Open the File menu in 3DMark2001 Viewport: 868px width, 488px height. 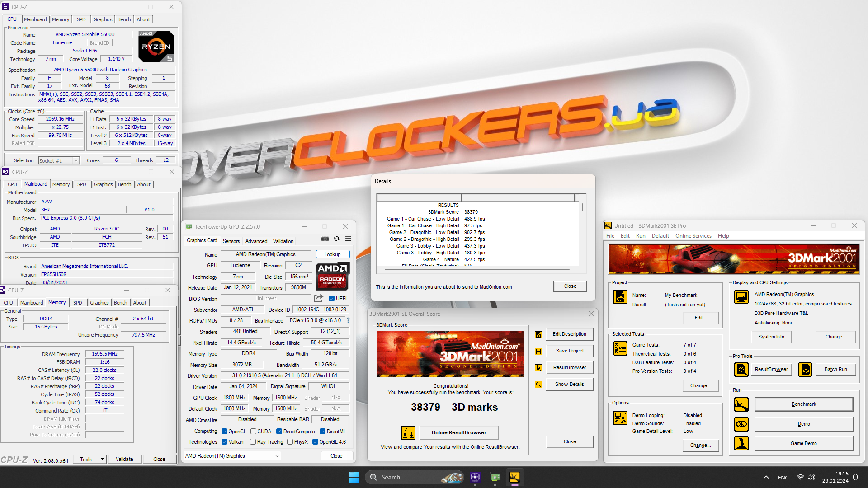tap(610, 236)
